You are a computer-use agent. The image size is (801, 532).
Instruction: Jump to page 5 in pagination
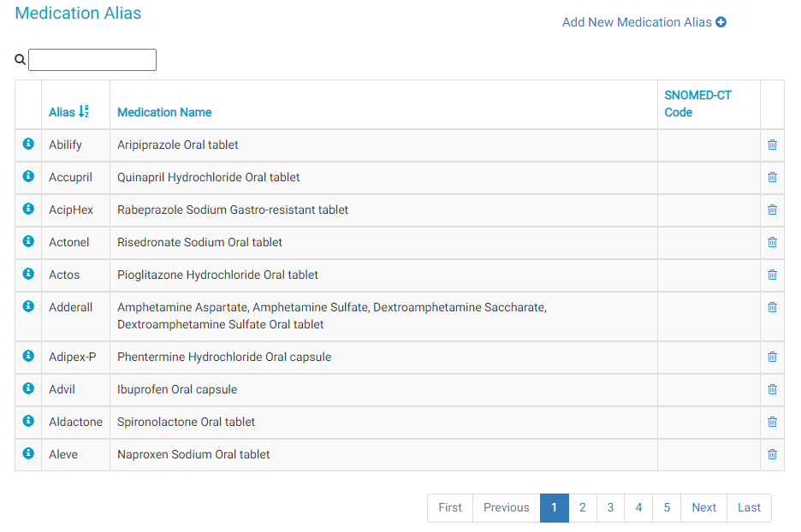[x=667, y=507]
